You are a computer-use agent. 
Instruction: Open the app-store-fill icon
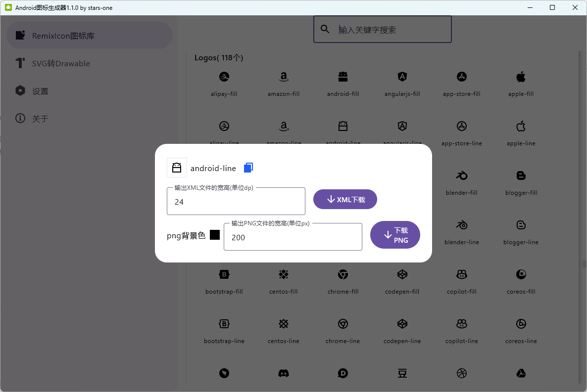pyautogui.click(x=462, y=77)
